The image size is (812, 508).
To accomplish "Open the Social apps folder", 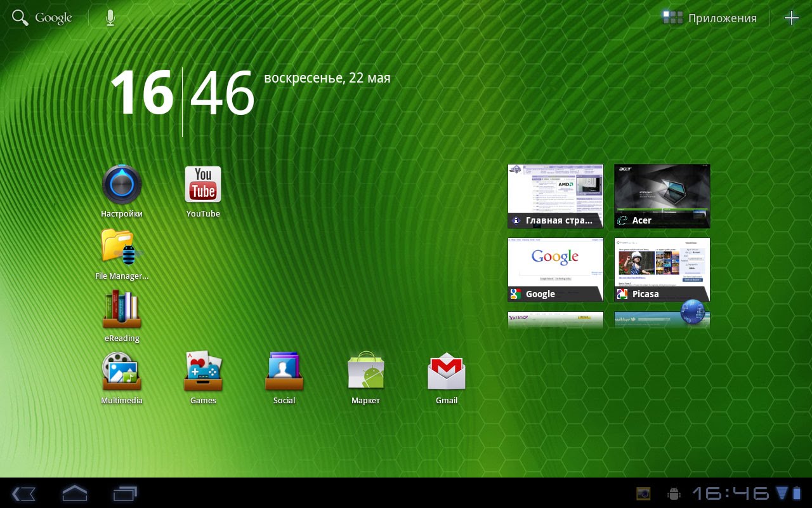I will 284,371.
